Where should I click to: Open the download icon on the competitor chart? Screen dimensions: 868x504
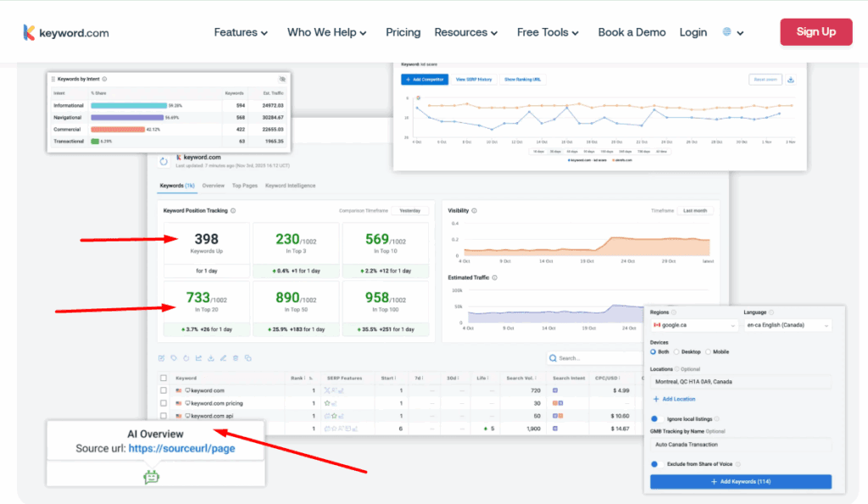[790, 79]
